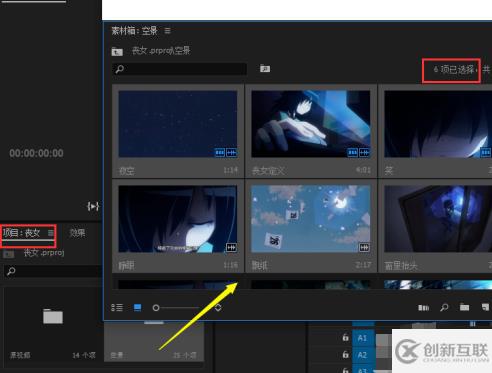Click create bin from search query icon
The width and height of the screenshot is (492, 373).
pos(265,68)
